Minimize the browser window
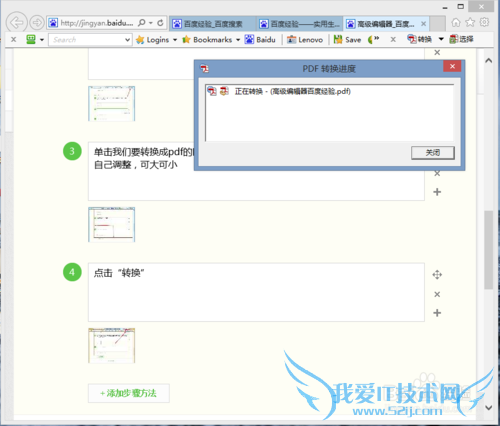 coord(445,7)
